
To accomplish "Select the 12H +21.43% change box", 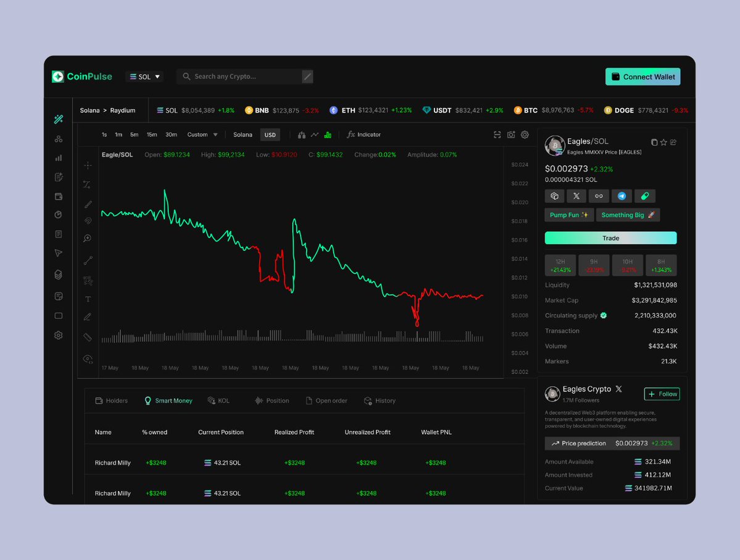I will click(x=560, y=265).
